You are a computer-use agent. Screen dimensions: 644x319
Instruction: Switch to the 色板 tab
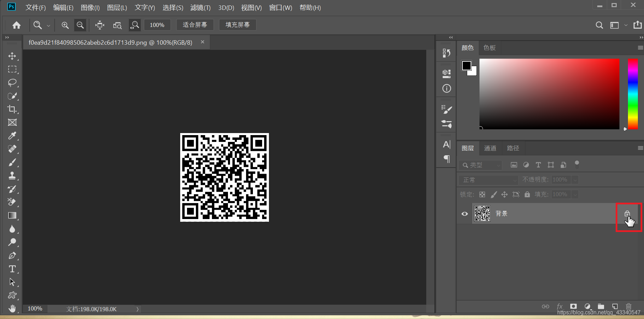[x=489, y=48]
